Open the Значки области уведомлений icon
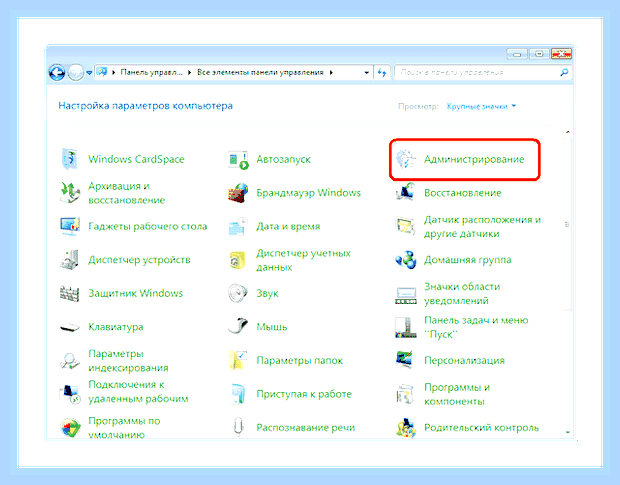This screenshot has height=485, width=620. tap(406, 295)
